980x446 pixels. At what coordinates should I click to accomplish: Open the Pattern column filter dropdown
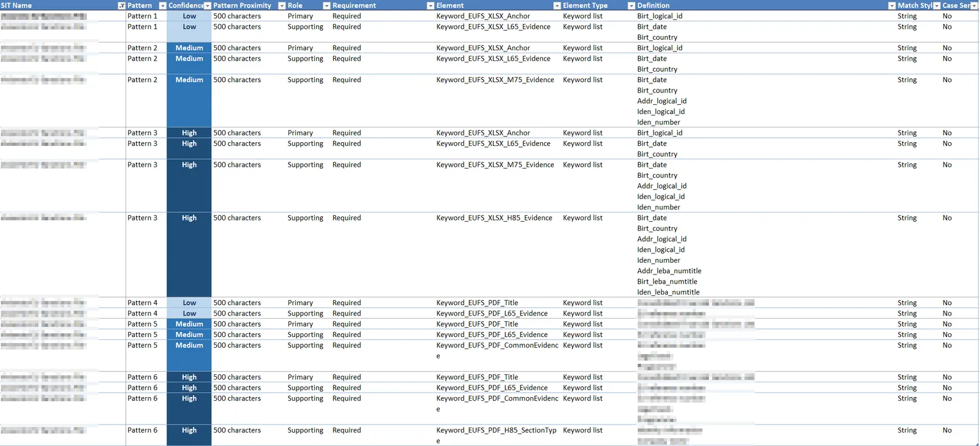pyautogui.click(x=162, y=6)
